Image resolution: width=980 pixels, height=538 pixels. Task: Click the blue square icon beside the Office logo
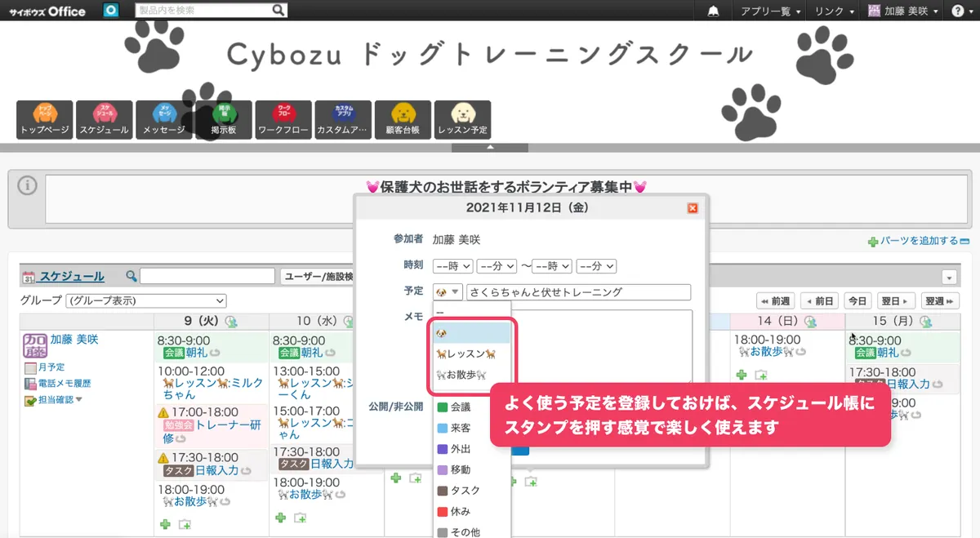click(111, 11)
